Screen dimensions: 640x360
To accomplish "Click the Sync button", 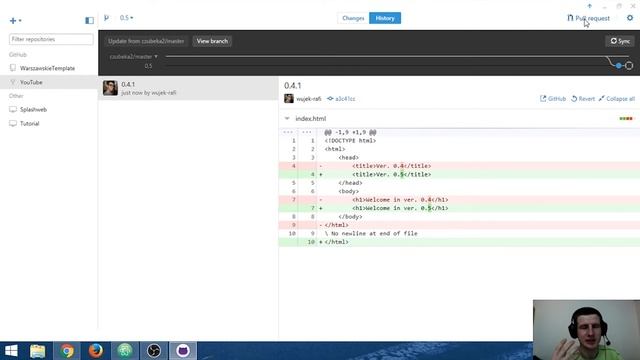I will click(x=620, y=41).
